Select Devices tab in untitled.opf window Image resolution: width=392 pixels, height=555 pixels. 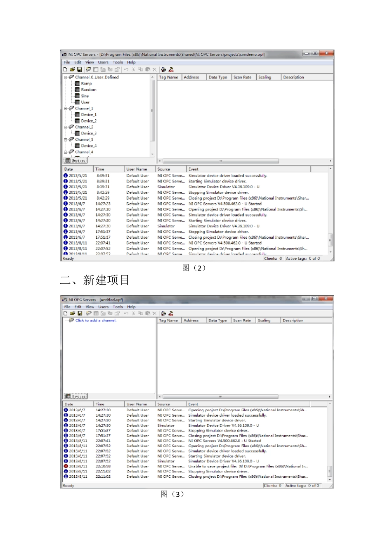tap(76, 396)
